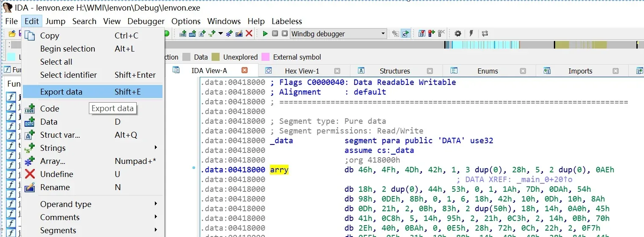Click the rename toolbar icon
Screen dimensions: 644x237
coord(239,33)
